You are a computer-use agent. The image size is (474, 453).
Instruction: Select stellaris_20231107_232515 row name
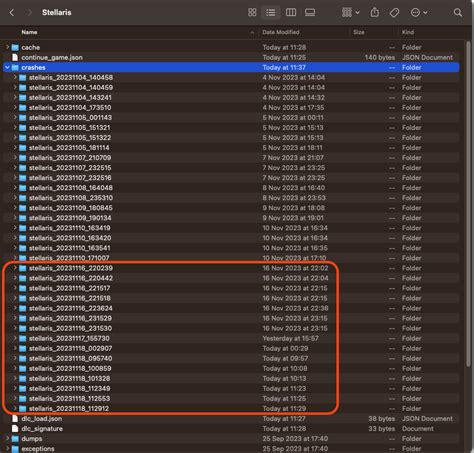pos(70,168)
